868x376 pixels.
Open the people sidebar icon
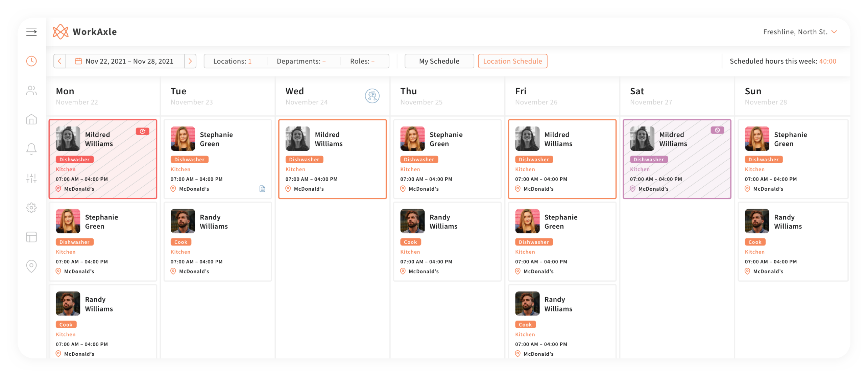pos(31,90)
